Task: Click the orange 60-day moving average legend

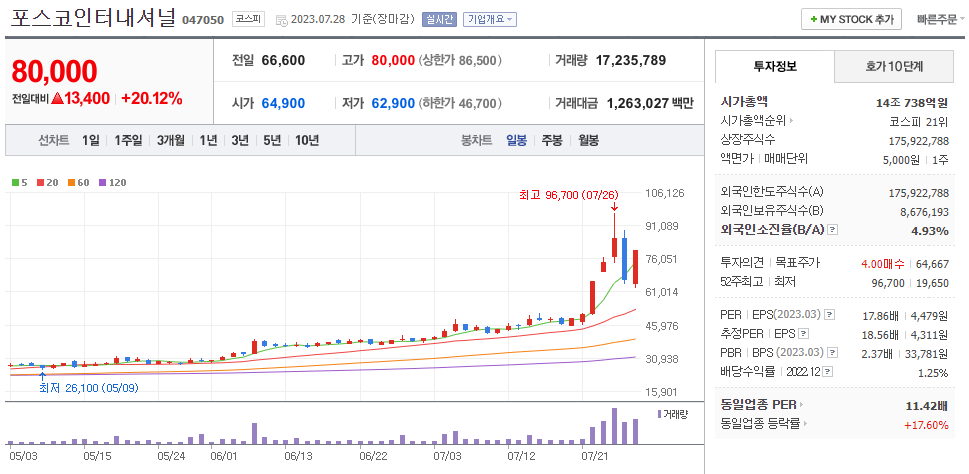Action: pos(78,182)
